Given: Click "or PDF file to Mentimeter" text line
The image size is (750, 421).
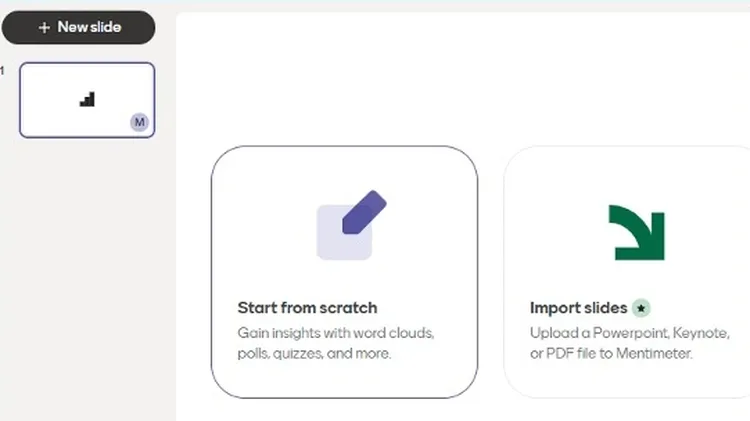Looking at the screenshot, I should pyautogui.click(x=611, y=353).
